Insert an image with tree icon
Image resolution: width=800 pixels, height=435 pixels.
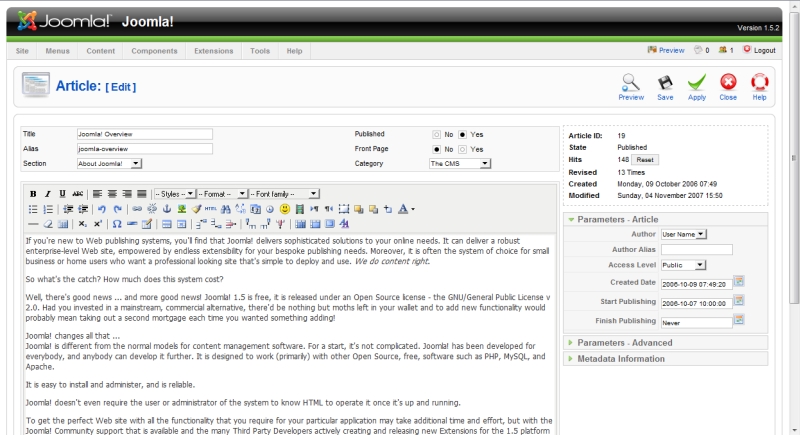coord(181,209)
